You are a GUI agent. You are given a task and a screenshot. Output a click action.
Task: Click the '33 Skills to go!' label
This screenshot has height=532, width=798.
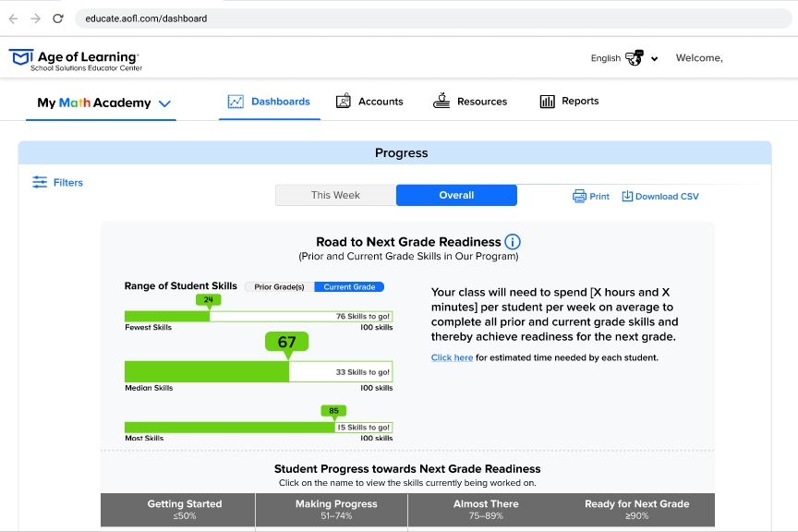click(362, 372)
